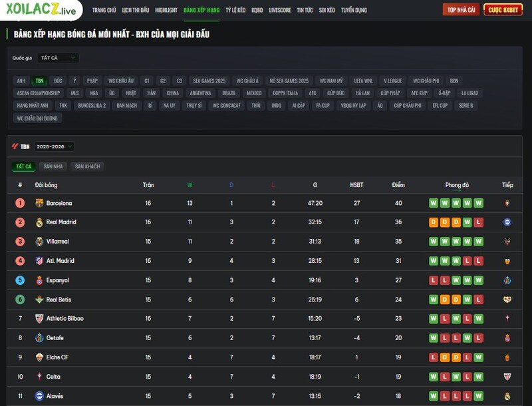Open the LIVESCORE navigation menu item
The width and height of the screenshot is (532, 406).
tap(280, 11)
